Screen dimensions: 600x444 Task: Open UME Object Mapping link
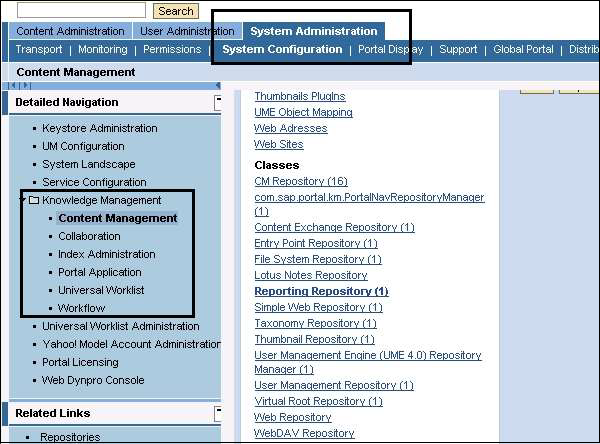point(303,113)
